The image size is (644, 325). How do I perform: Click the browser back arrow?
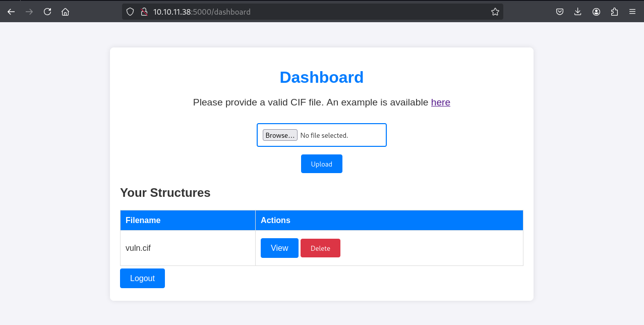[11, 12]
